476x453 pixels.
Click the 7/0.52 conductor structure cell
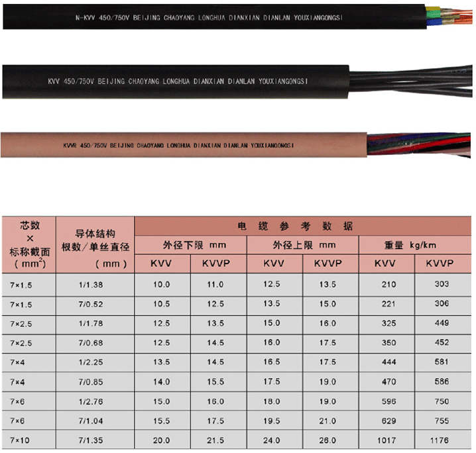[x=95, y=304]
